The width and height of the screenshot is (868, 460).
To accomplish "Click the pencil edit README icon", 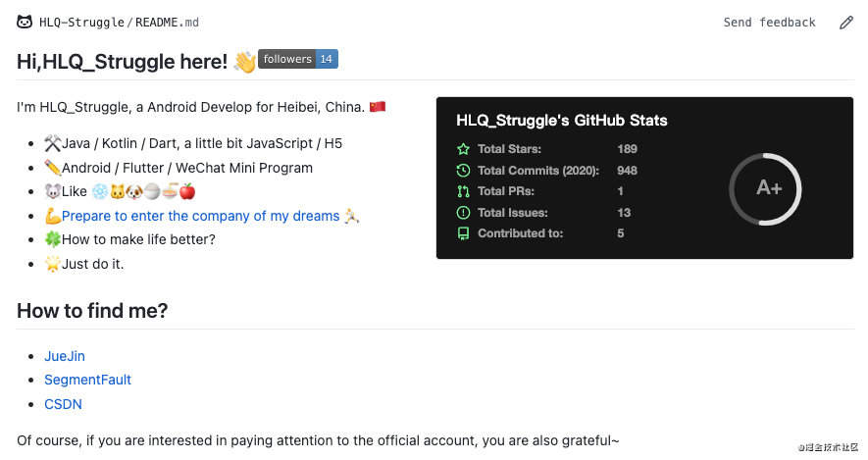I will coord(845,22).
